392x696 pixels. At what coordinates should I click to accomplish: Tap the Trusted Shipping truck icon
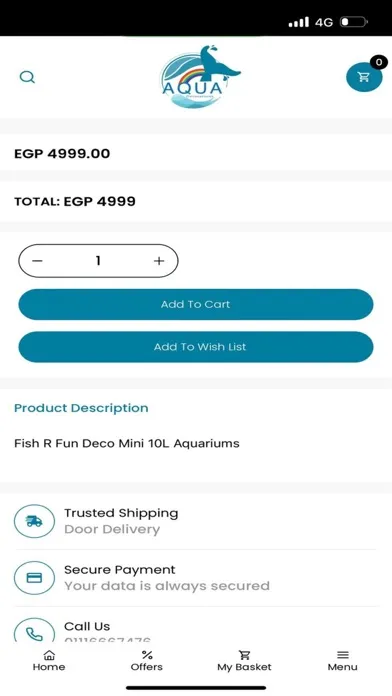click(35, 521)
